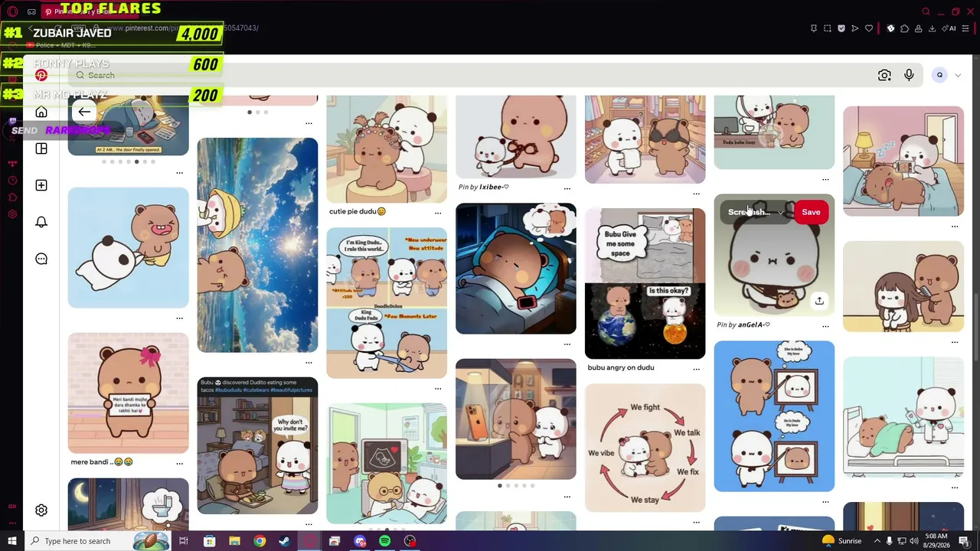
Task: Open more options for 'bubu angry on dudu' pin
Action: tap(696, 369)
